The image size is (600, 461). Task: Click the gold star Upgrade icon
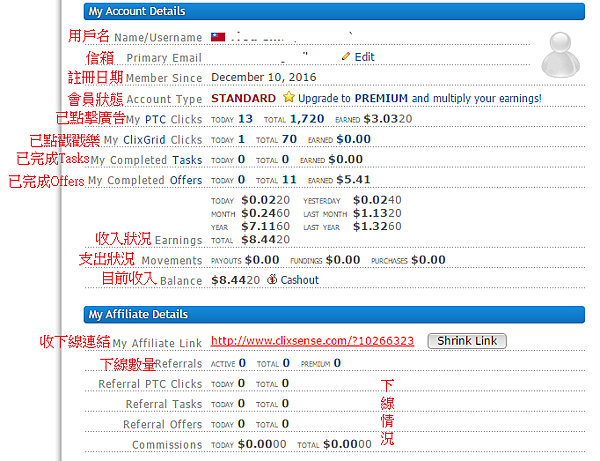coord(289,97)
